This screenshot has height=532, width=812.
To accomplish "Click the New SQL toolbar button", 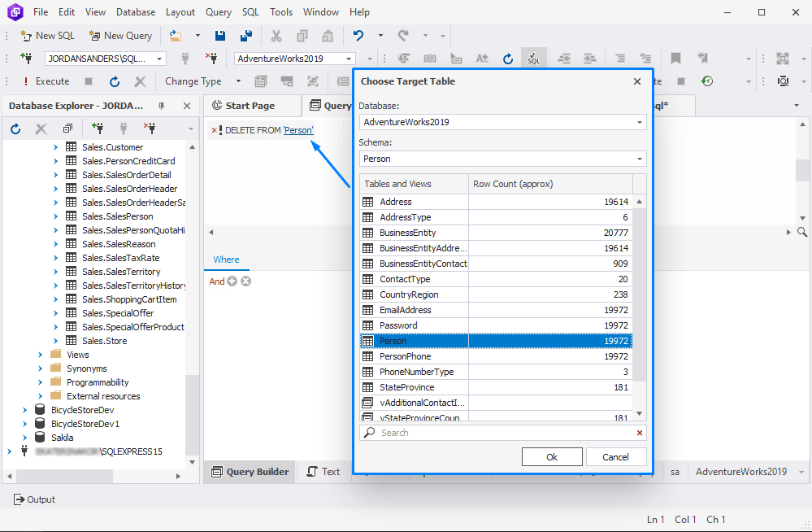I will 48,36.
